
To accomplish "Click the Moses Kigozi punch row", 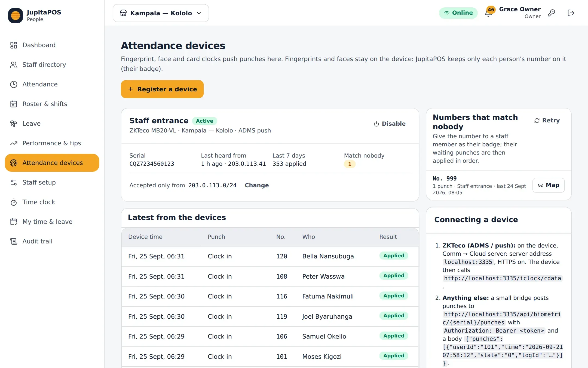I will (x=270, y=357).
